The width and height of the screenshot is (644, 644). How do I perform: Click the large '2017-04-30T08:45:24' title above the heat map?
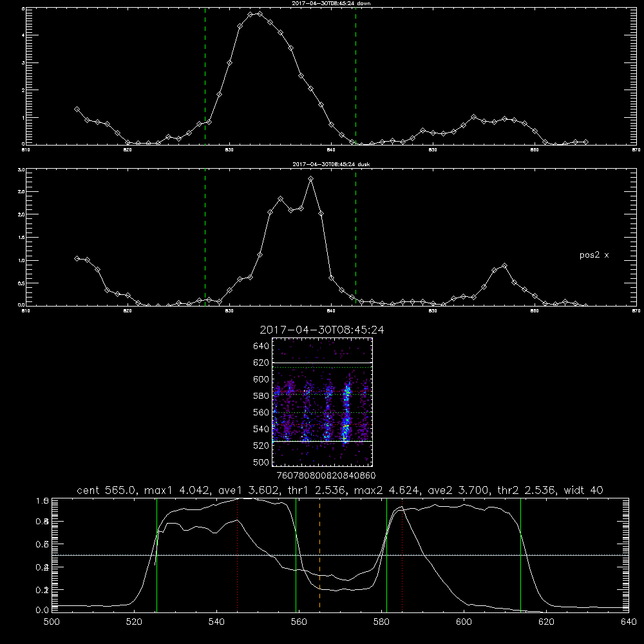[x=322, y=330]
